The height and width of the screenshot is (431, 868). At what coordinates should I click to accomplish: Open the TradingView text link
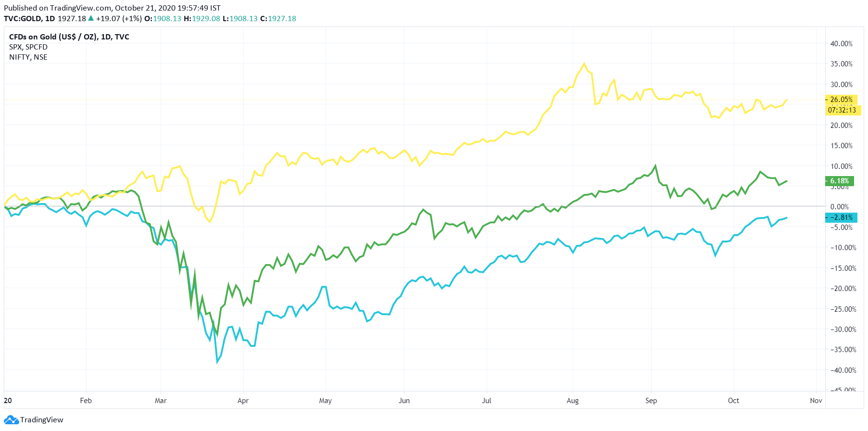(42, 420)
